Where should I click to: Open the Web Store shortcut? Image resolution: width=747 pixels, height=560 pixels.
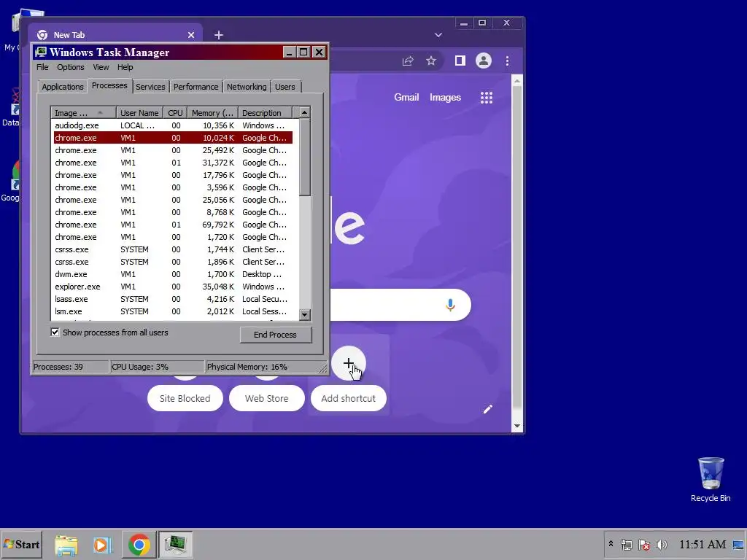click(267, 398)
